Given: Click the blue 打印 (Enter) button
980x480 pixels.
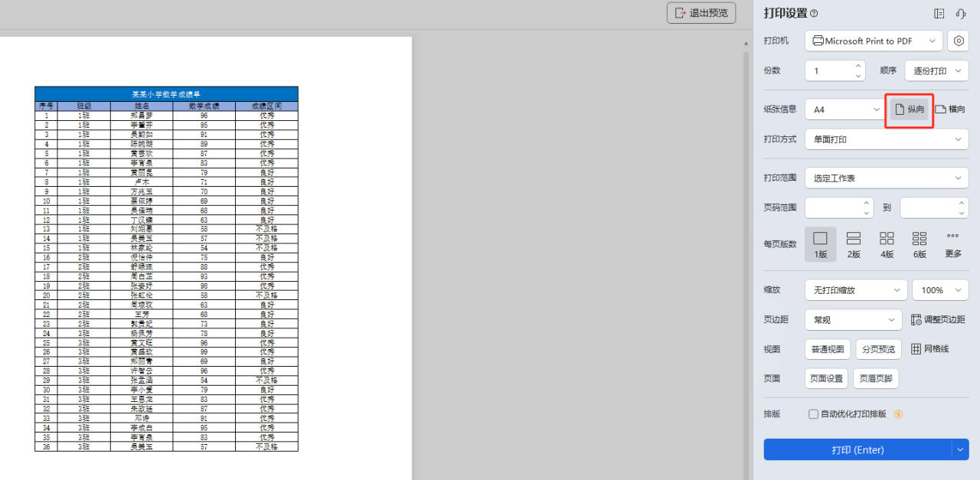Looking at the screenshot, I should point(857,449).
